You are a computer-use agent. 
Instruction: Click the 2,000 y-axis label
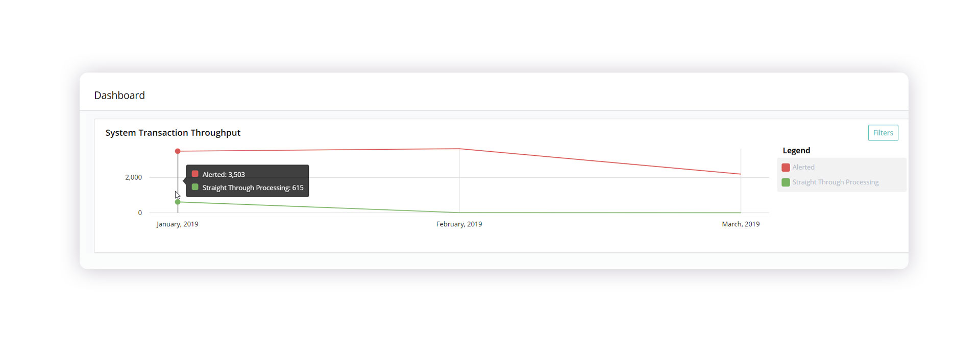(x=133, y=177)
